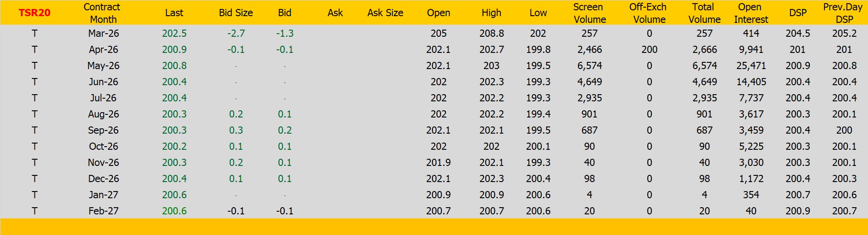Click the Mar-26 contract month cell

103,33
